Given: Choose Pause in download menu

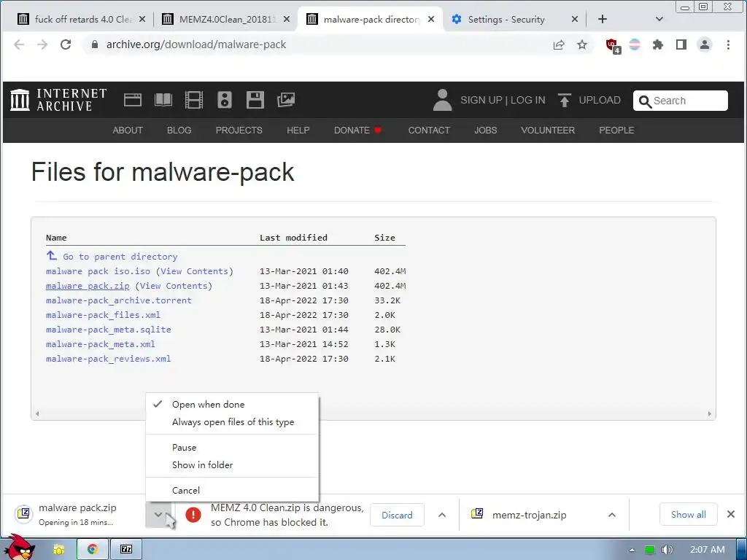Looking at the screenshot, I should tap(232, 448).
